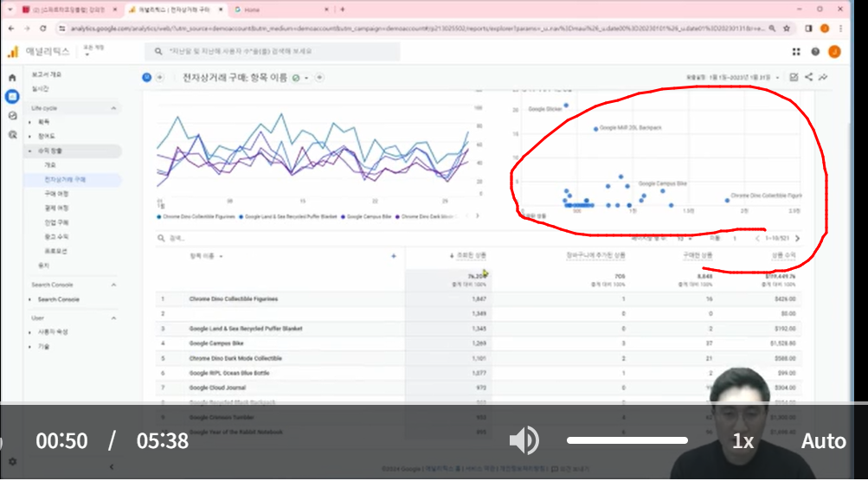Screen dimensions: 868x481
Task: Add a dimension with the blue plus in table
Action: click(394, 256)
